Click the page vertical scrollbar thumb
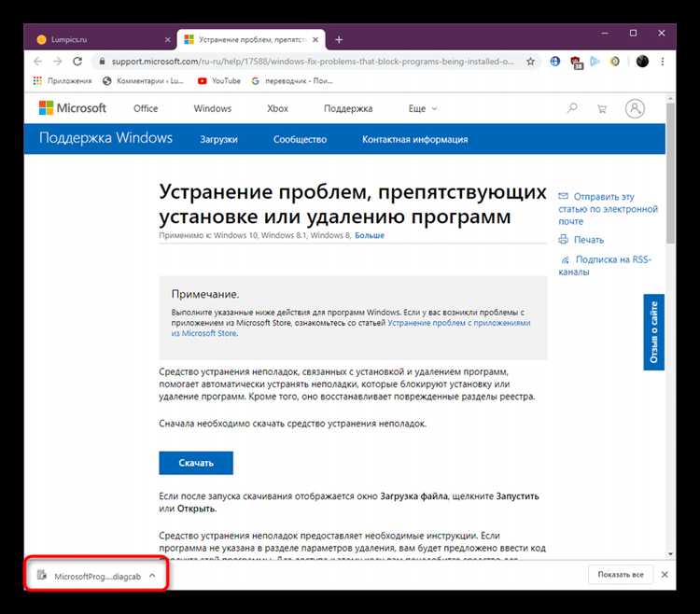Viewport: 700px width, 614px height. pos(670,174)
